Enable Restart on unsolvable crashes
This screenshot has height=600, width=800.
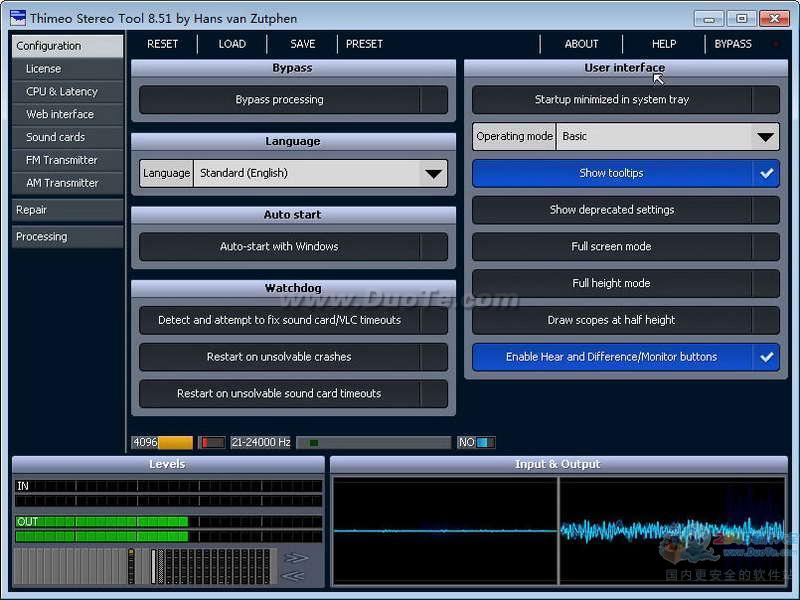(293, 357)
